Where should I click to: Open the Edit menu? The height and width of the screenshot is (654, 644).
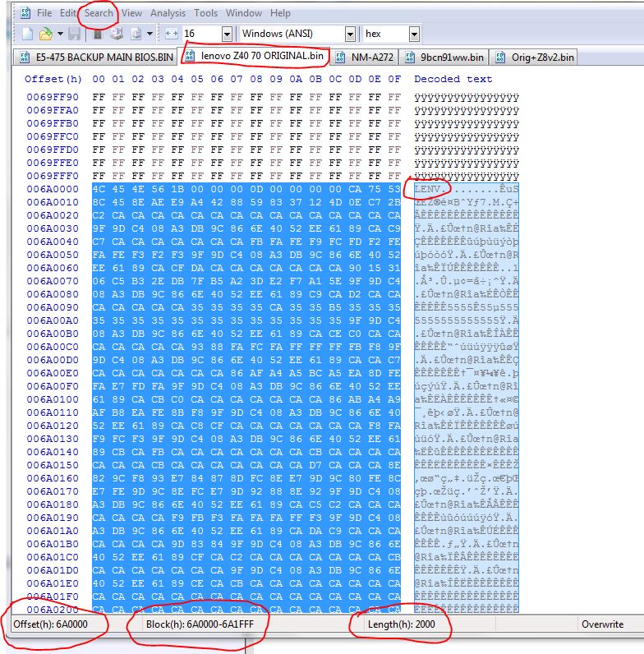point(67,13)
